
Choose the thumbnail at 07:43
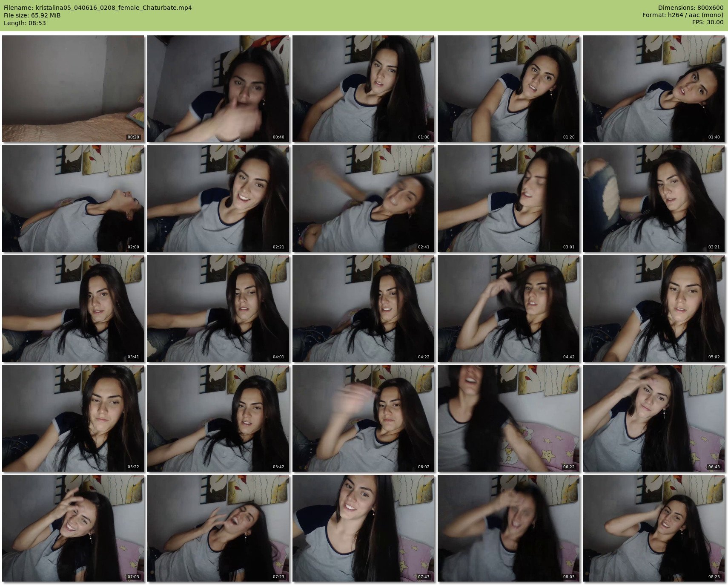click(x=363, y=528)
